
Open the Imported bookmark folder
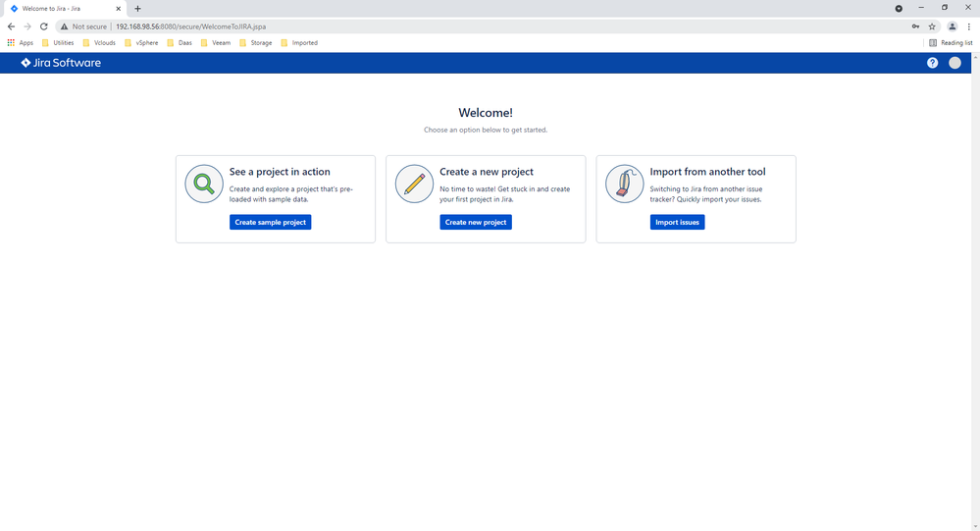(x=299, y=42)
